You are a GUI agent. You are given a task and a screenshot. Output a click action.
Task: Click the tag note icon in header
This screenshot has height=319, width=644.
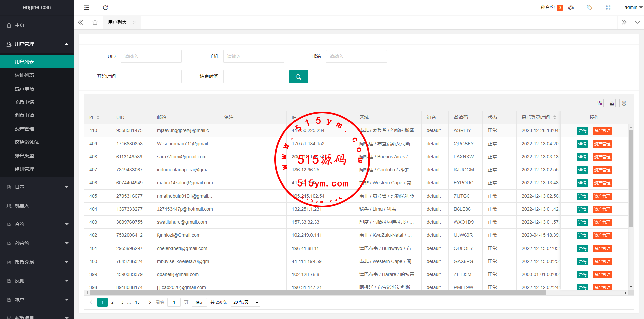pos(589,8)
